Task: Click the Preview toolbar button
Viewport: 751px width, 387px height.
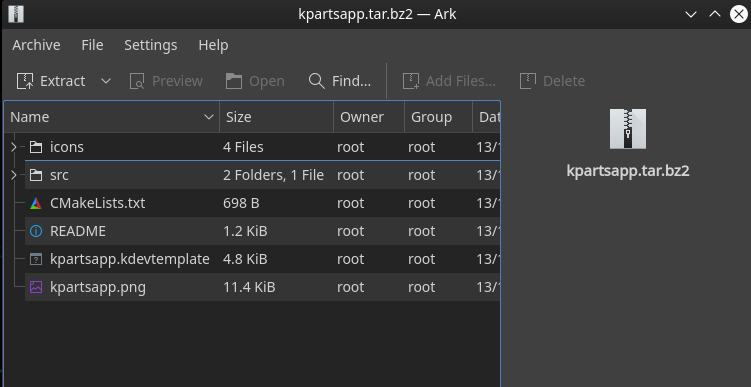Action: coord(166,81)
